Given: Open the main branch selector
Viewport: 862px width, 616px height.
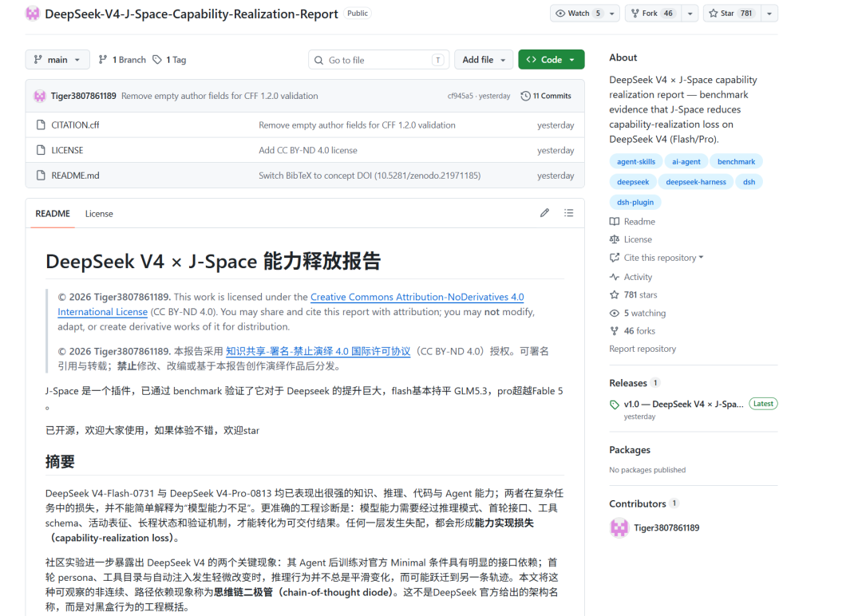Looking at the screenshot, I should (57, 59).
